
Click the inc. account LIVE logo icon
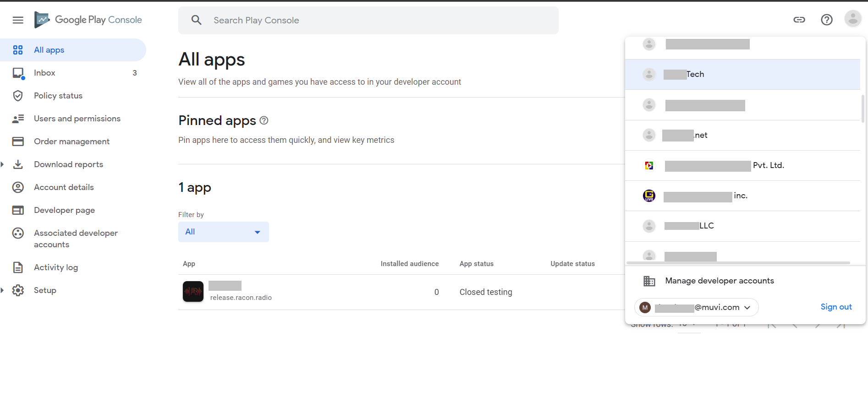649,196
